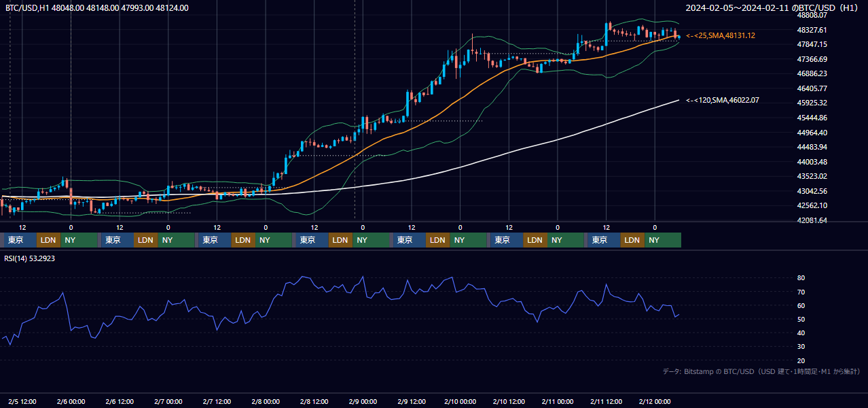Click price axis value 42562.10

812,205
